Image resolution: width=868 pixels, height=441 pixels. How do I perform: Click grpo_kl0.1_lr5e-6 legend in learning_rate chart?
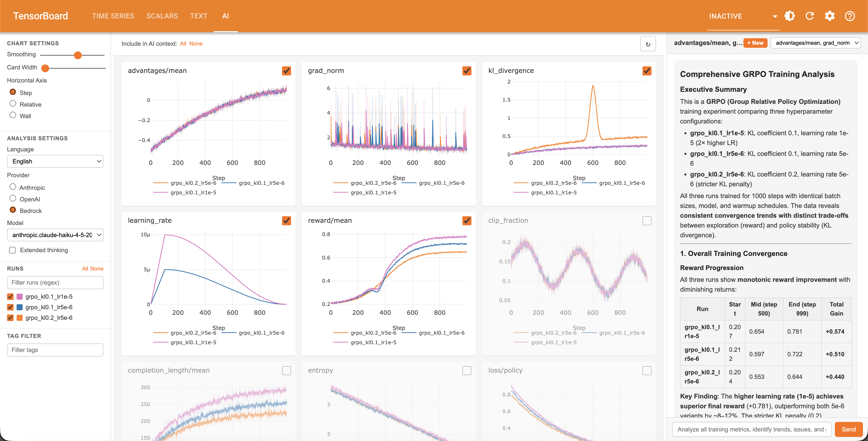253,333
